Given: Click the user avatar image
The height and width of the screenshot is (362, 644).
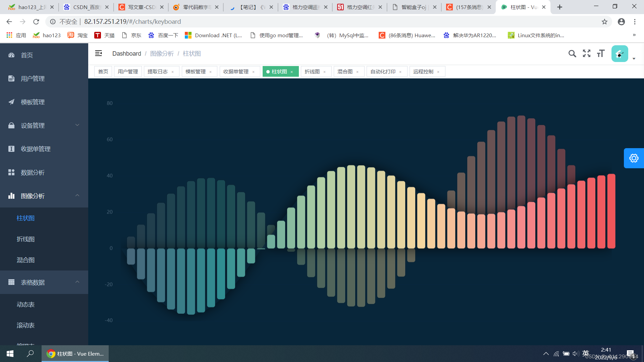Looking at the screenshot, I should pos(620,54).
